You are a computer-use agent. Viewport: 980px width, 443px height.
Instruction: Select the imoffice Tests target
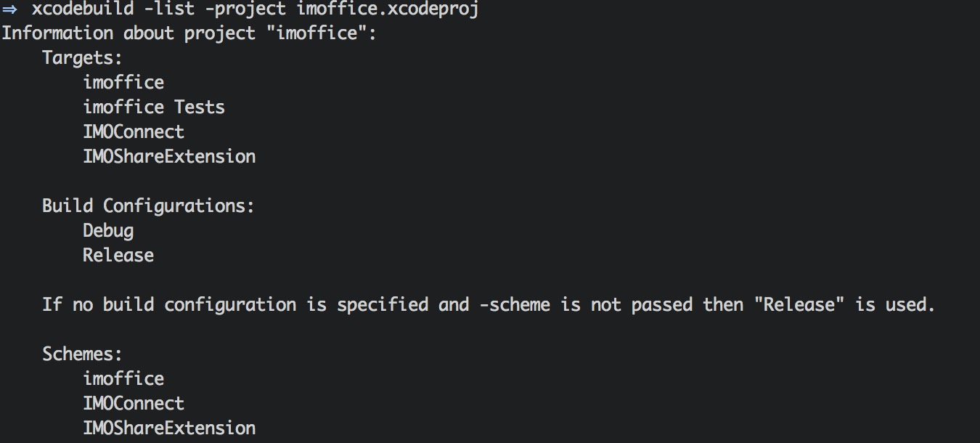point(154,107)
